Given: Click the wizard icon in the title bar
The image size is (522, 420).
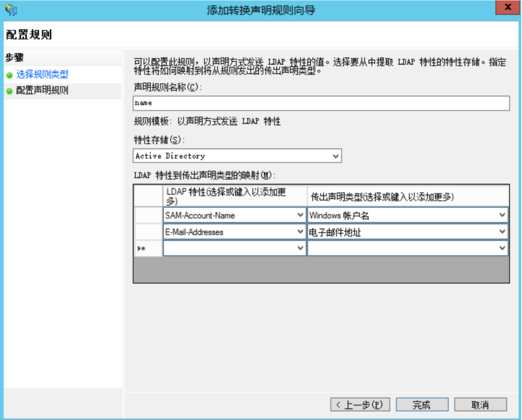Looking at the screenshot, I should pos(11,9).
